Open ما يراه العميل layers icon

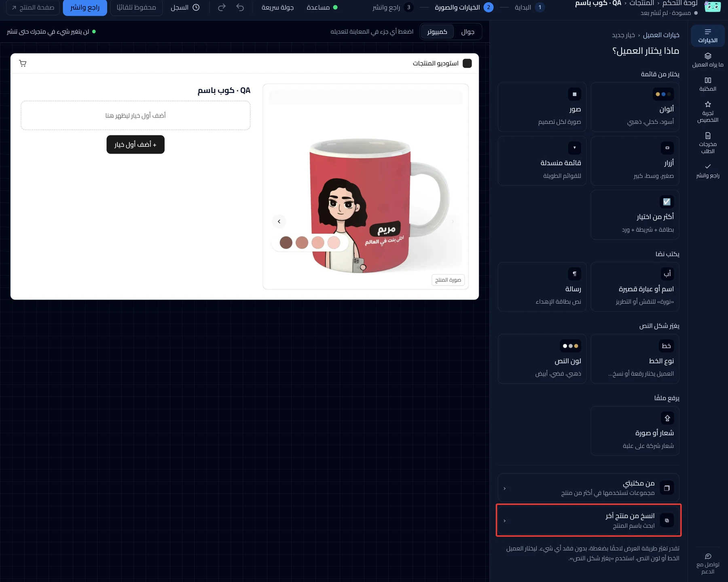(x=708, y=60)
